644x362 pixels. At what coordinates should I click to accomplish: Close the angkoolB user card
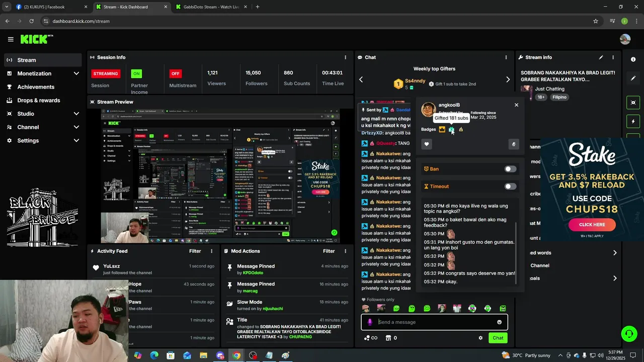tap(516, 105)
